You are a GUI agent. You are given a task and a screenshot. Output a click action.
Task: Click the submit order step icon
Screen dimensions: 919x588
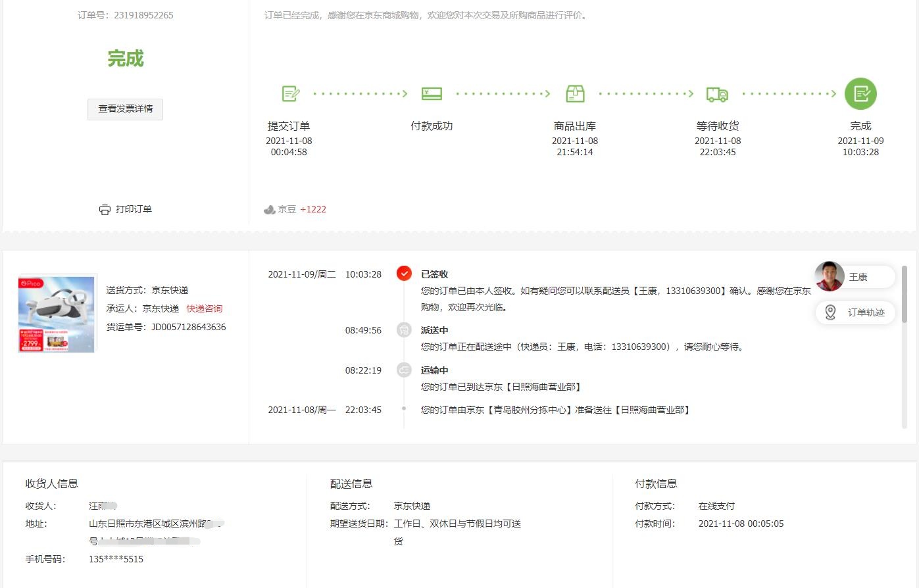(290, 94)
